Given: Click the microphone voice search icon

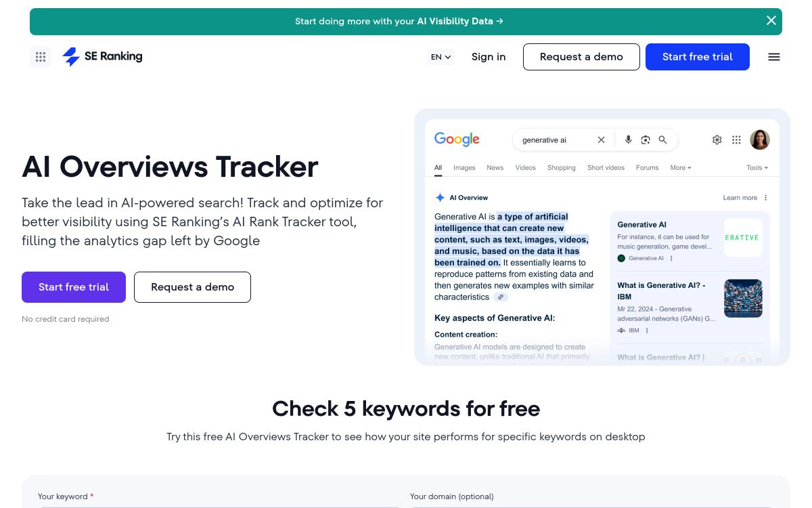Looking at the screenshot, I should [628, 140].
